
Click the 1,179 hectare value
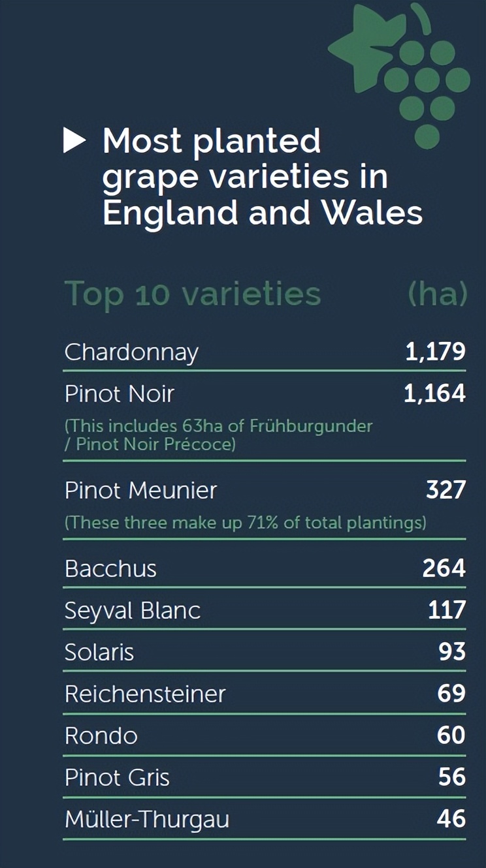(435, 352)
